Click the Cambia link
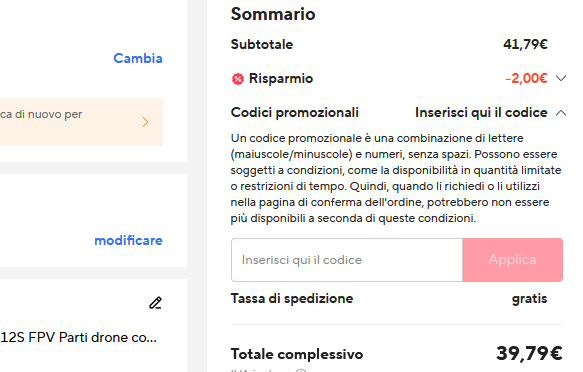This screenshot has height=372, width=583. click(x=138, y=58)
